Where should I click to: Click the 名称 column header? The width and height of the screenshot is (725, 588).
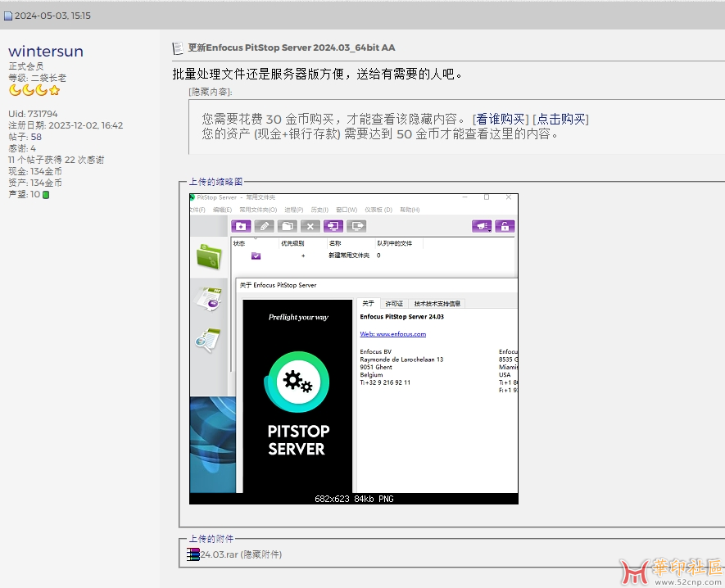335,243
